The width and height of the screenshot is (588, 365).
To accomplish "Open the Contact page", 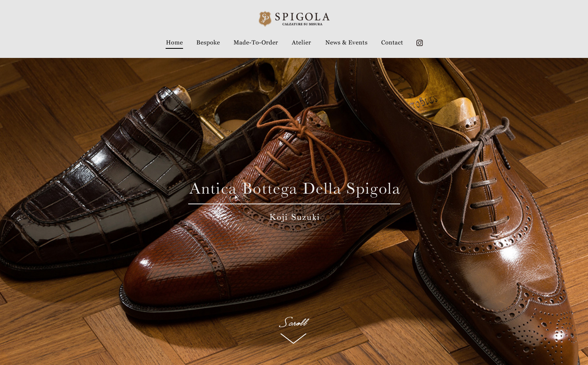I will coord(392,42).
